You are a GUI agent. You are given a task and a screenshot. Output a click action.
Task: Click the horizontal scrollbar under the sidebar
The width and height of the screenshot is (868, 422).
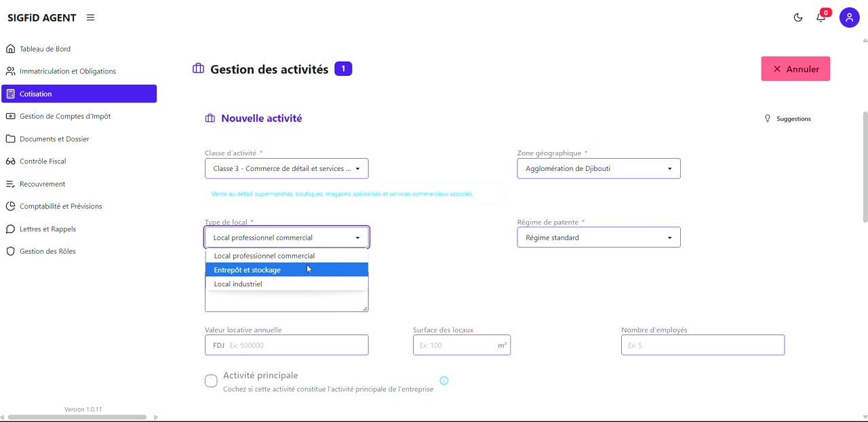pos(77,417)
